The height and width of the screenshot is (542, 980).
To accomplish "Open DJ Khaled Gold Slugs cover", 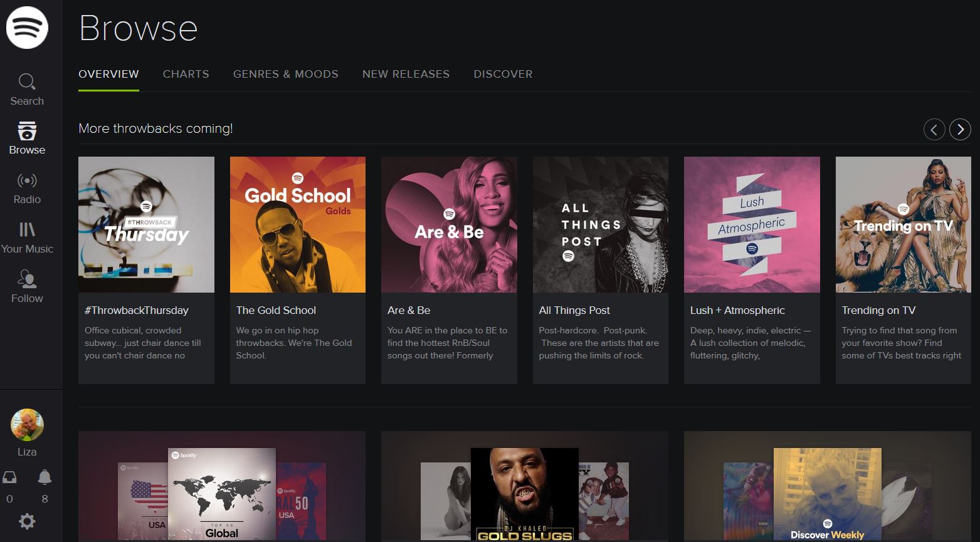I will pos(525,494).
